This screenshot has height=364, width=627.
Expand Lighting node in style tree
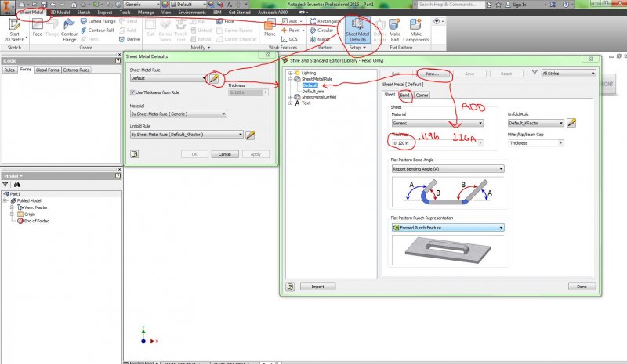(x=291, y=73)
